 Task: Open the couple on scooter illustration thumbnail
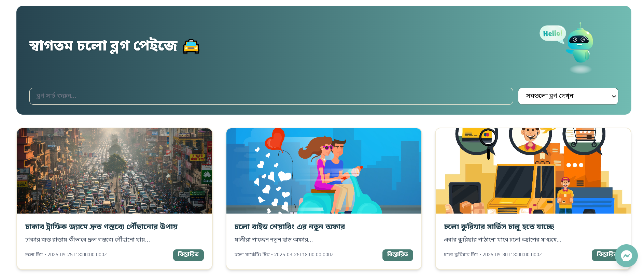pos(324,171)
